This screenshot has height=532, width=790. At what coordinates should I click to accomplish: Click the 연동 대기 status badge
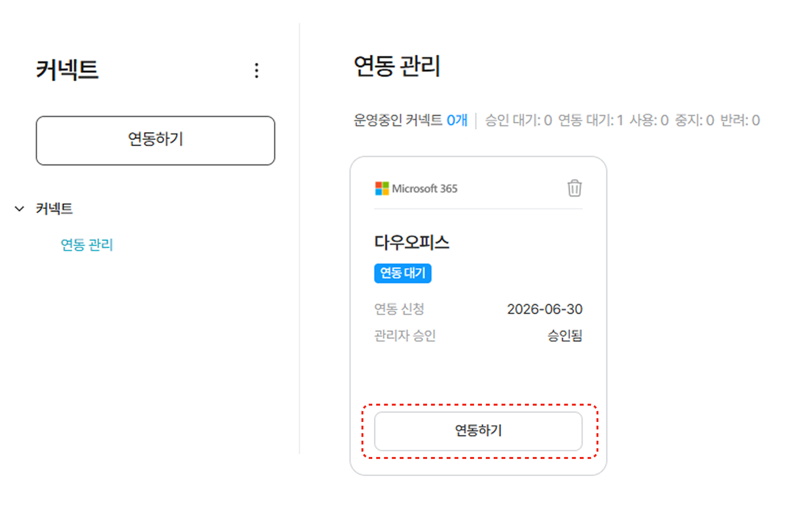403,273
